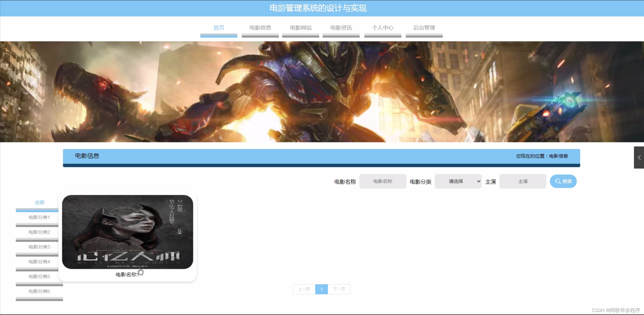
Task: Choose 电影分类3 from the category list
Action: coord(39,247)
